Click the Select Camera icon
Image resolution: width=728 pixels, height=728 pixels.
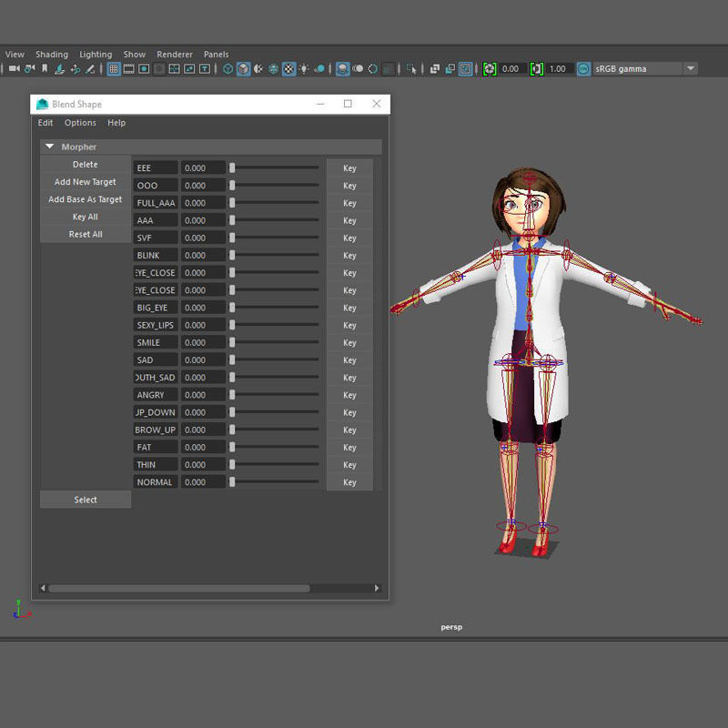[x=15, y=69]
